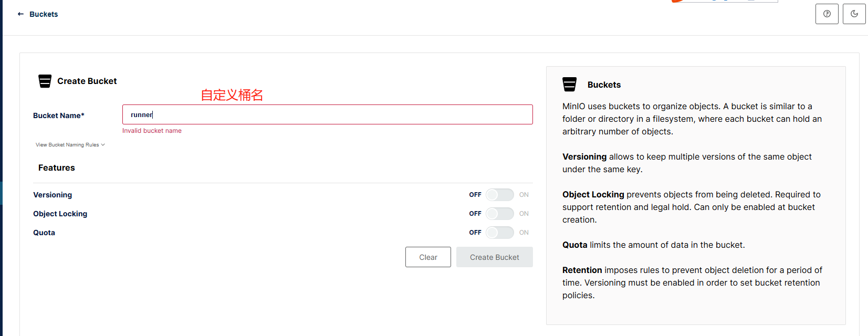Turn on the Object Locking switch
This screenshot has width=868, height=336.
click(499, 214)
